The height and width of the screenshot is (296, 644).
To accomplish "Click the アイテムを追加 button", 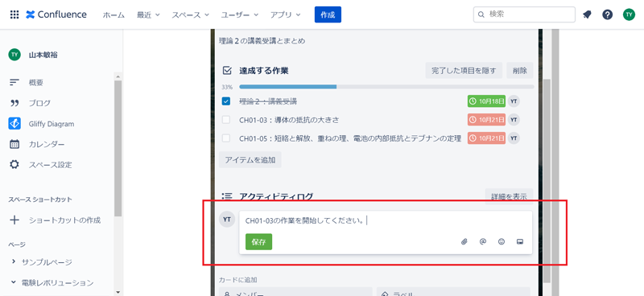I will 250,160.
